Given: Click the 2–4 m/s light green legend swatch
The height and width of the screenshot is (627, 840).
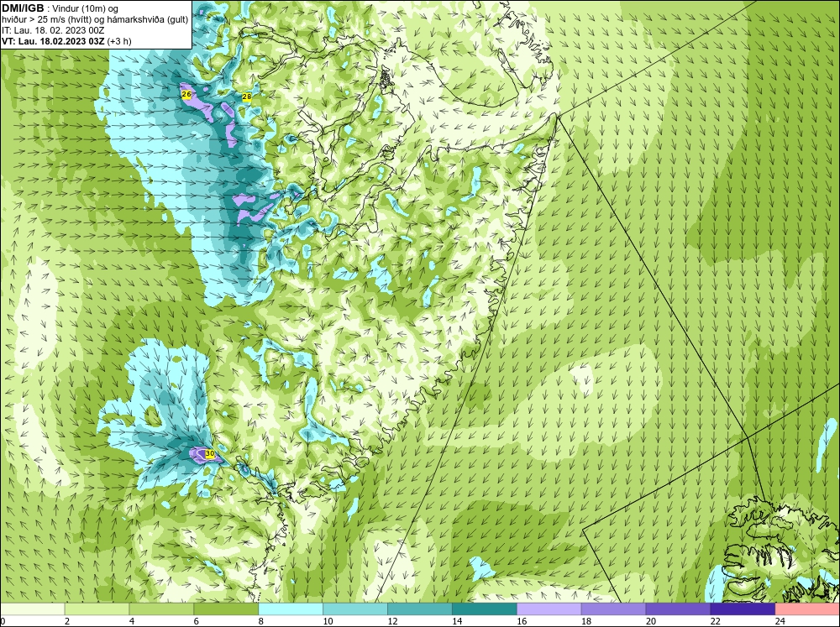Looking at the screenshot, I should (97, 609).
